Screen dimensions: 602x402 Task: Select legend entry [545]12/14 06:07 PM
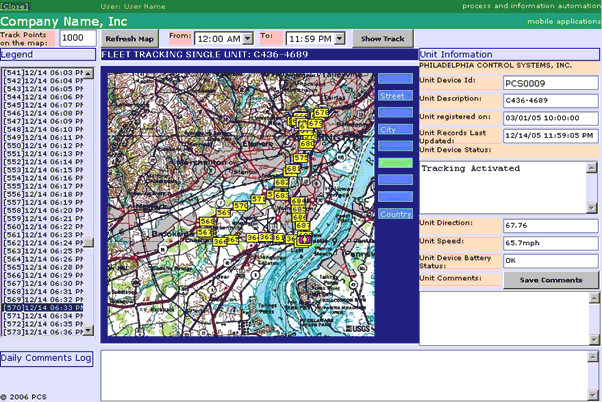click(43, 105)
